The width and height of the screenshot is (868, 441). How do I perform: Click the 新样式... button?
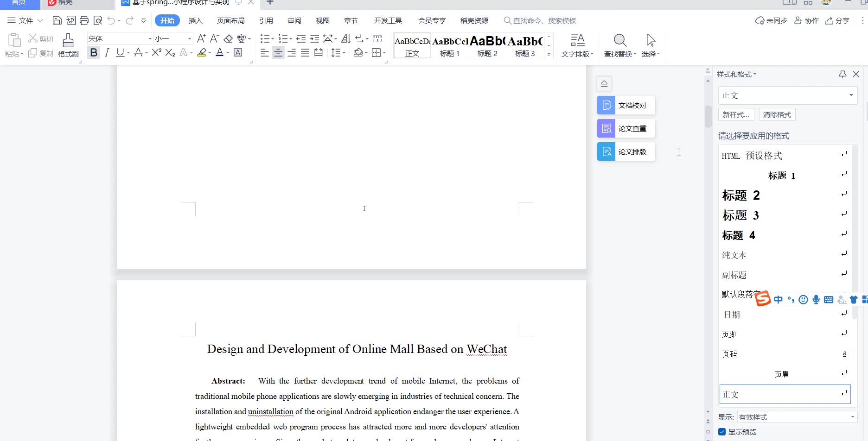(736, 114)
